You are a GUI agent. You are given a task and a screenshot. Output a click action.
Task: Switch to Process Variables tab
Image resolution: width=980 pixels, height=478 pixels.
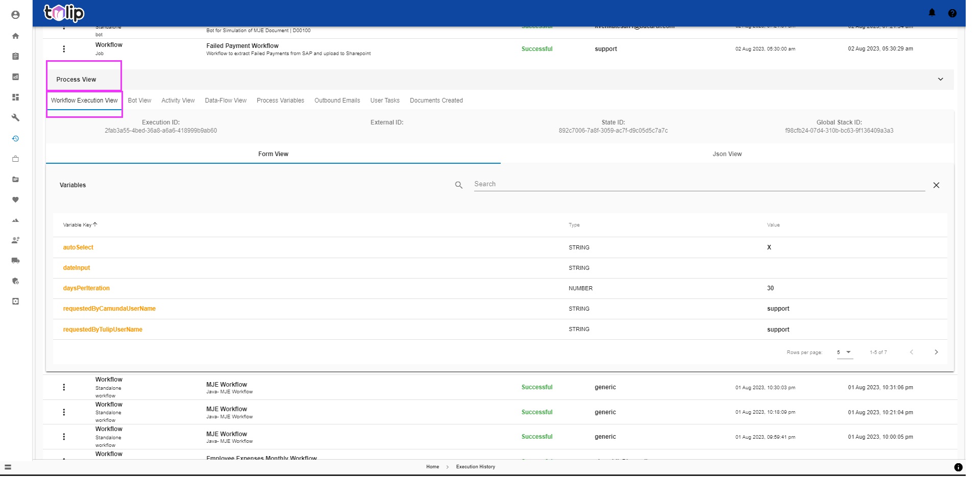[x=280, y=100]
